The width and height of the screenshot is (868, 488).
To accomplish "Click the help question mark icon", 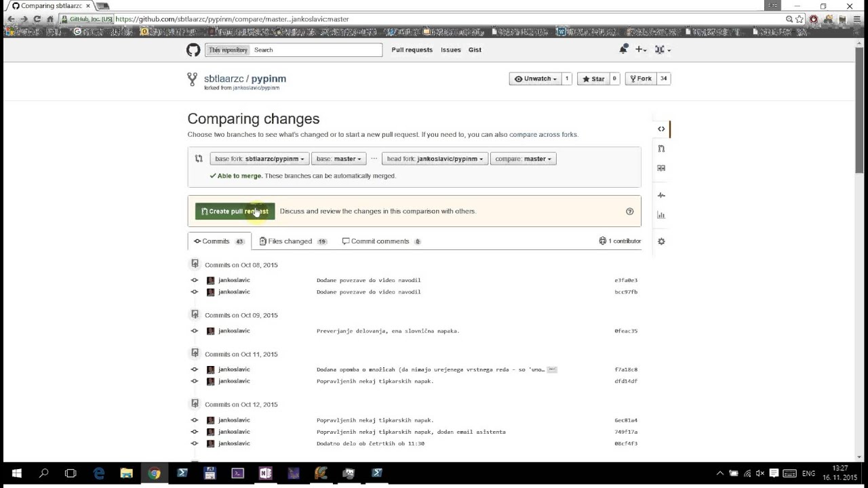I will point(629,211).
